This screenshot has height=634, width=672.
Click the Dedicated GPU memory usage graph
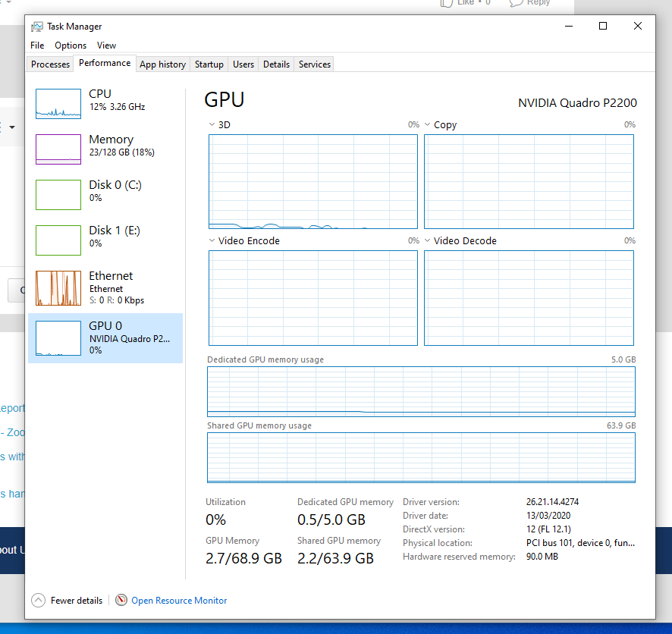tap(421, 391)
